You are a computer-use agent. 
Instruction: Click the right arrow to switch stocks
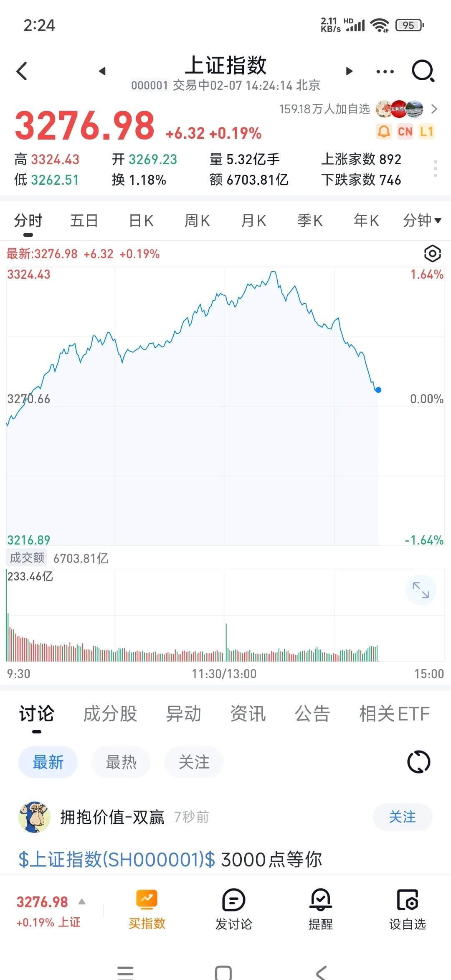coord(348,71)
